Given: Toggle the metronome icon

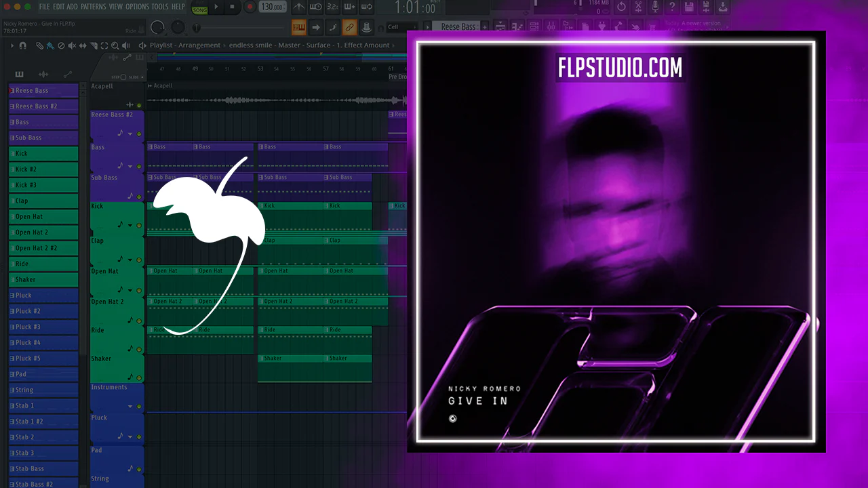Looking at the screenshot, I should pos(298,7).
